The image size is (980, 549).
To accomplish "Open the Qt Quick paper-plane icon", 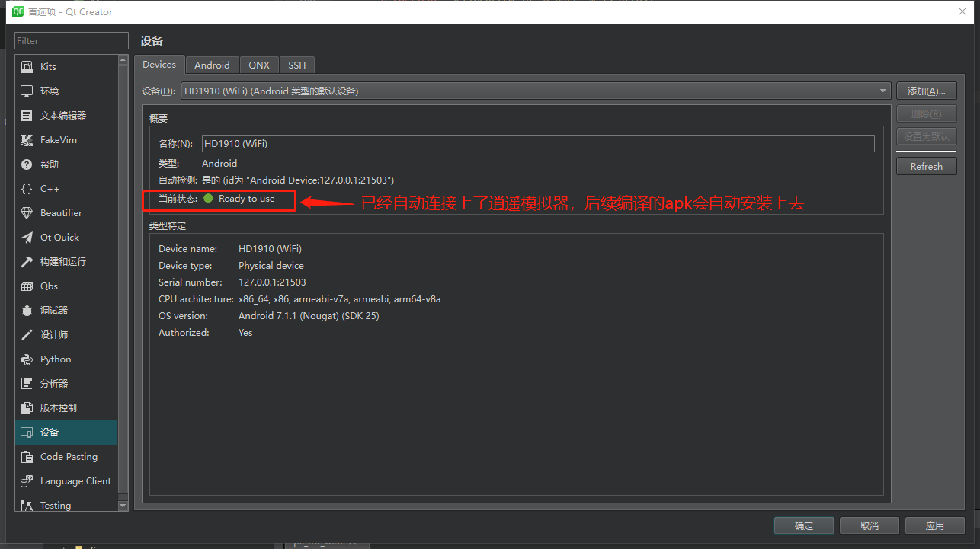I will point(27,238).
